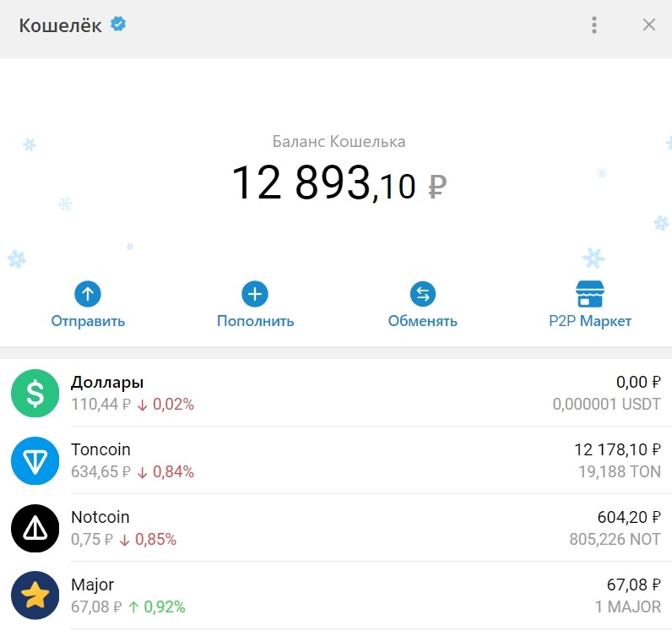Tap the Пополнить plus icon
This screenshot has height=631, width=672.
click(255, 294)
